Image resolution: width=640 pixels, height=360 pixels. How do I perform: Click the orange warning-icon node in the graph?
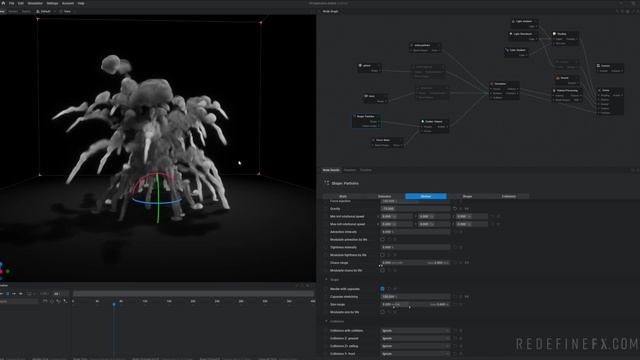558,78
